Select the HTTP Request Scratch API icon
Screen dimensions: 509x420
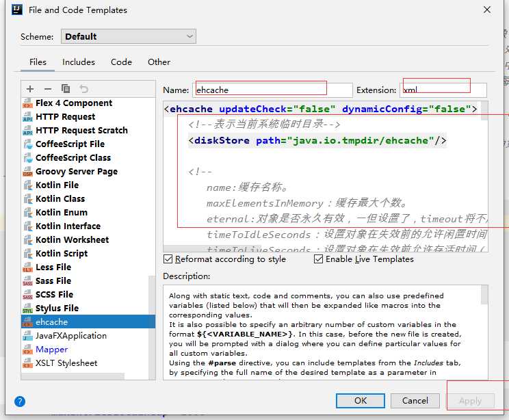click(28, 131)
